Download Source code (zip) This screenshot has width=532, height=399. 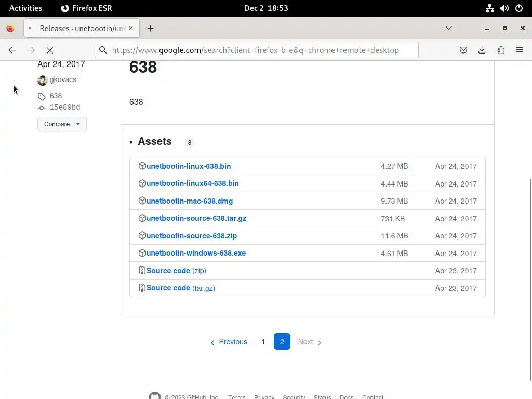click(176, 271)
